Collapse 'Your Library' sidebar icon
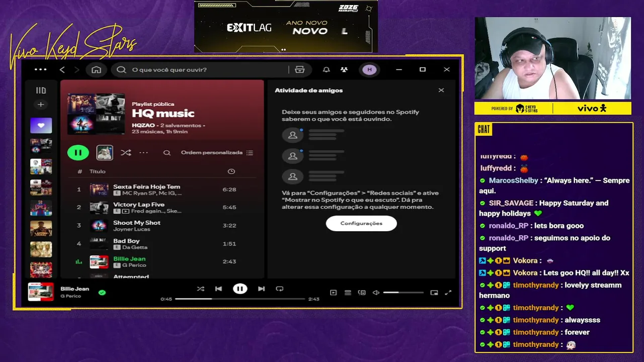The image size is (644, 362). (x=41, y=90)
